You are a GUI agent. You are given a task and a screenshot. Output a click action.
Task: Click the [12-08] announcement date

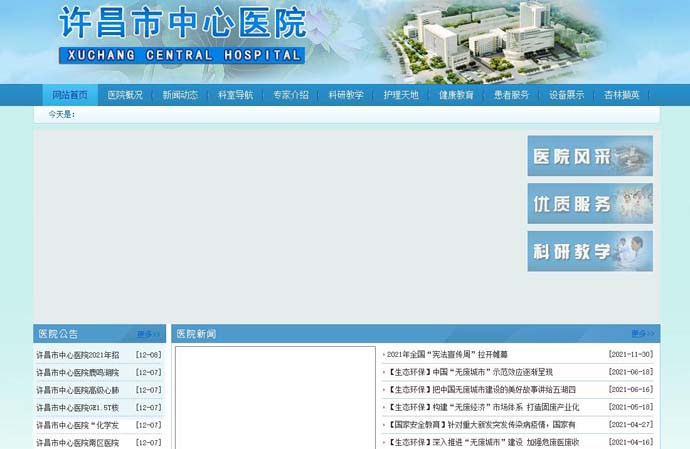pos(149,355)
